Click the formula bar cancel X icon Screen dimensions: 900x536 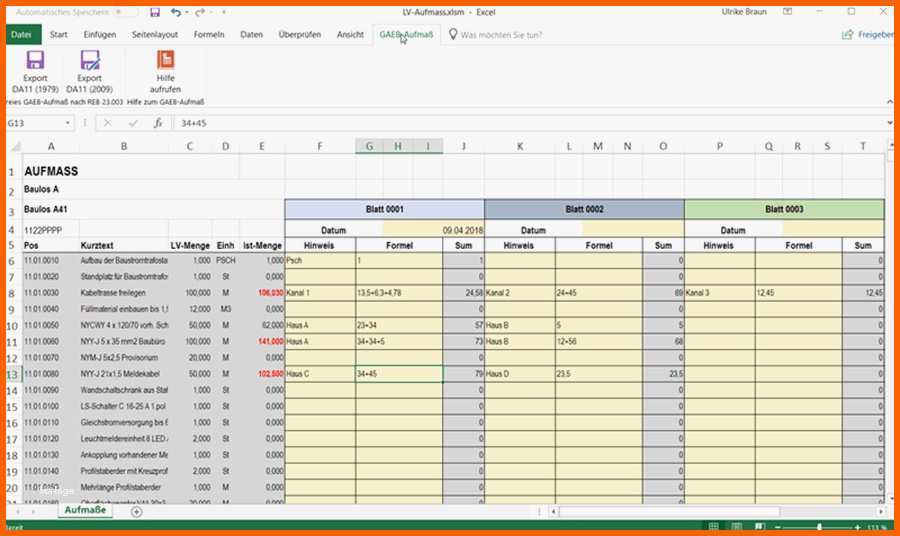107,123
